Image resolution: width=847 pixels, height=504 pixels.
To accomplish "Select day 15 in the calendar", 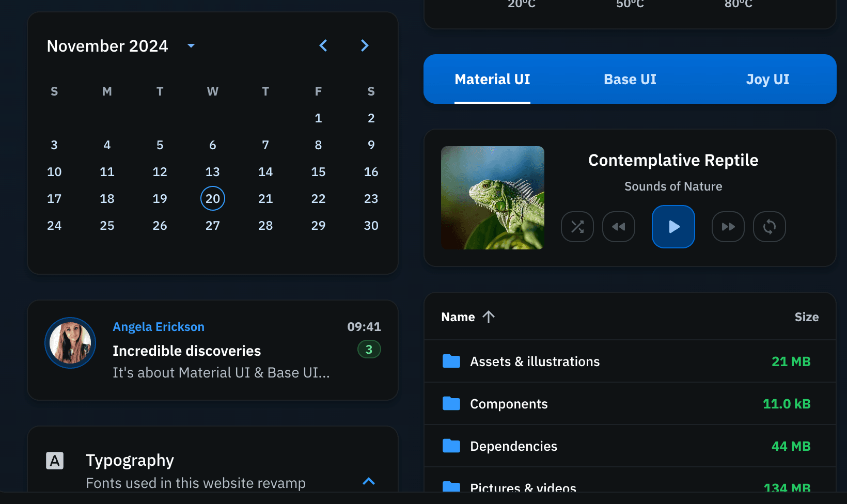I will coord(318,171).
